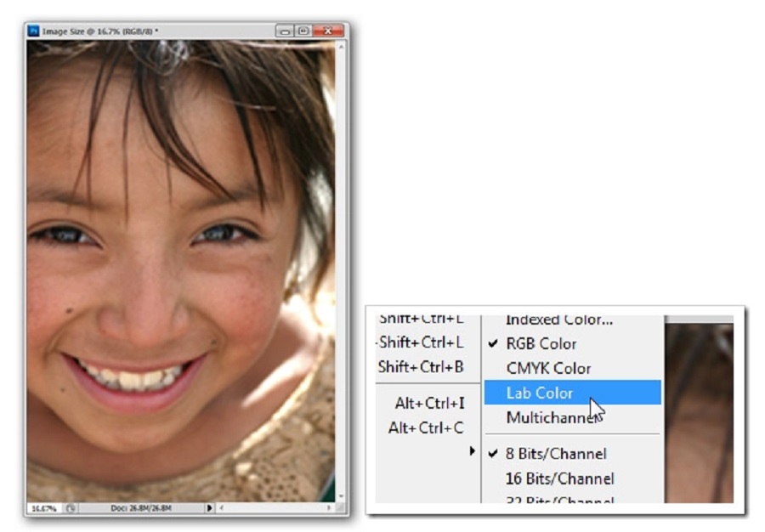Click the vertical scrollbar down arrow

point(341,495)
